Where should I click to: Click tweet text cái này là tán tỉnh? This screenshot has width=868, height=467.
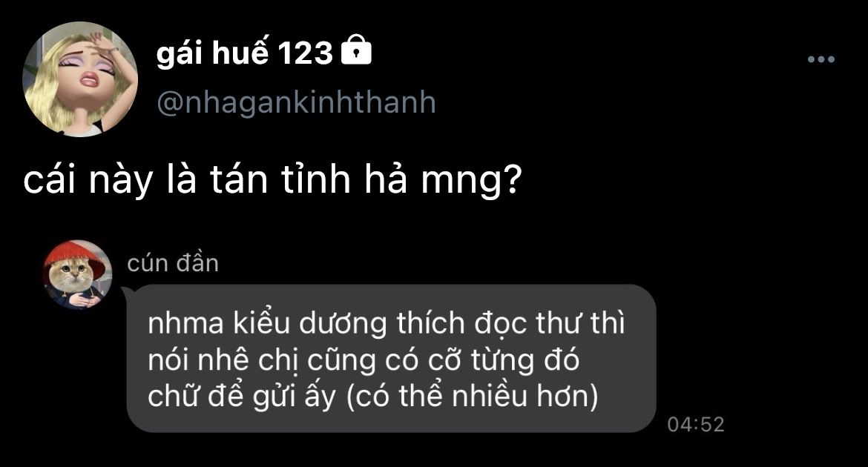point(186,179)
